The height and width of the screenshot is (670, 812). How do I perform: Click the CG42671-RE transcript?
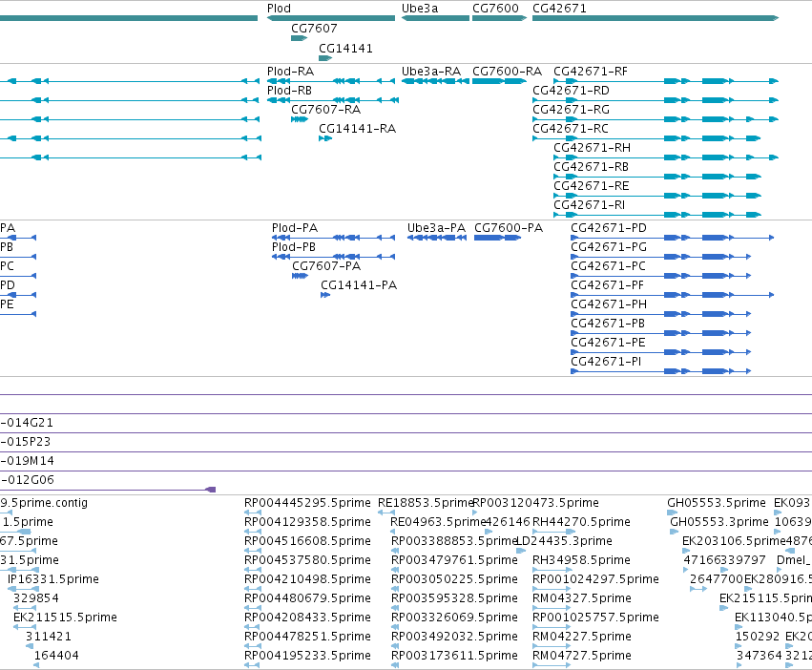[x=657, y=196]
